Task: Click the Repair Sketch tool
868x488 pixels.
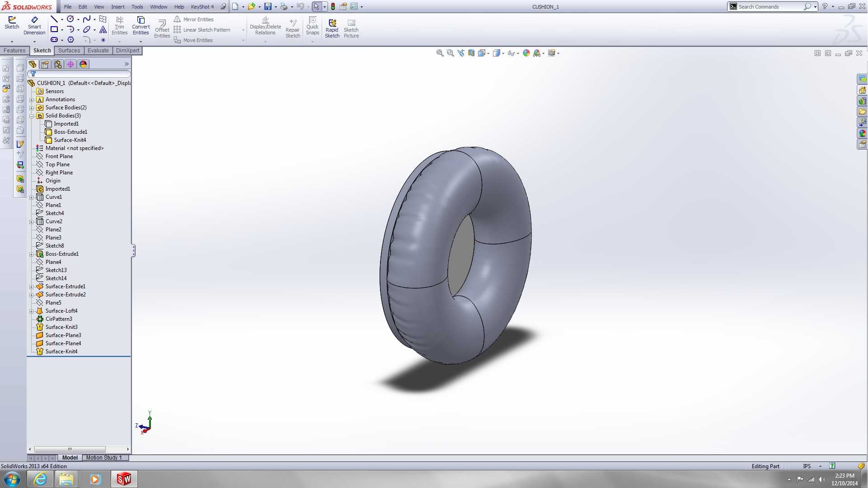Action: point(292,28)
